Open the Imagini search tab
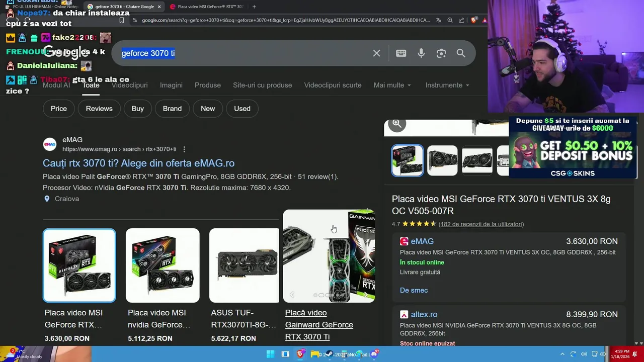The image size is (644, 362). pyautogui.click(x=171, y=85)
